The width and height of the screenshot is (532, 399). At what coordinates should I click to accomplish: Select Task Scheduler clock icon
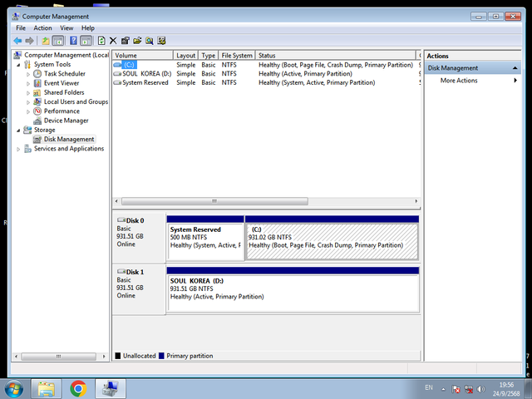(x=37, y=74)
